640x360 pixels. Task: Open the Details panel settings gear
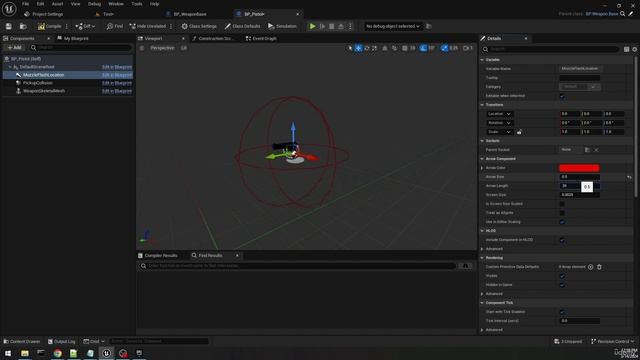pos(635,49)
